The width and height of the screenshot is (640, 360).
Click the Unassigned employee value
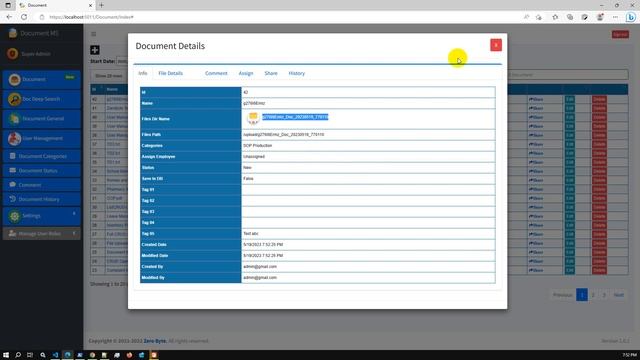254,156
